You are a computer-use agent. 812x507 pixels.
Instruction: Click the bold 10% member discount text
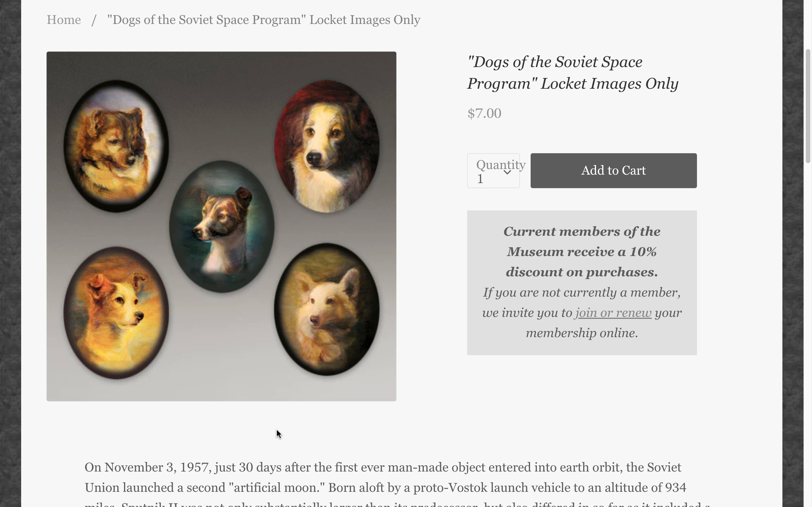pyautogui.click(x=581, y=252)
